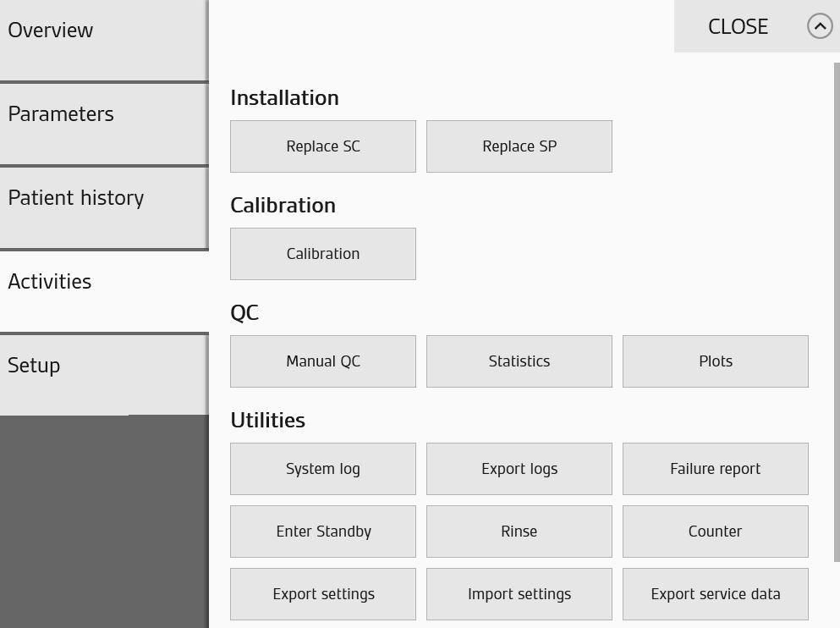
Task: Click the vertical scrollbar on the right
Action: pyautogui.click(x=837, y=312)
